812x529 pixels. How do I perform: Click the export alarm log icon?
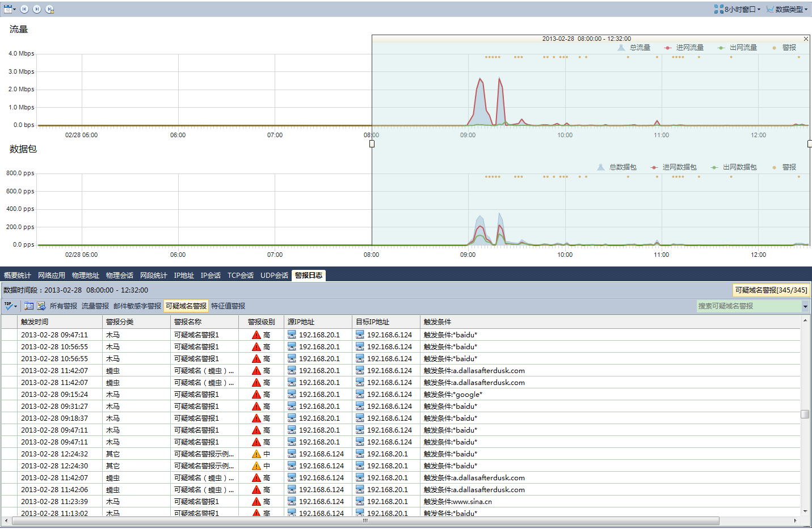(x=41, y=306)
